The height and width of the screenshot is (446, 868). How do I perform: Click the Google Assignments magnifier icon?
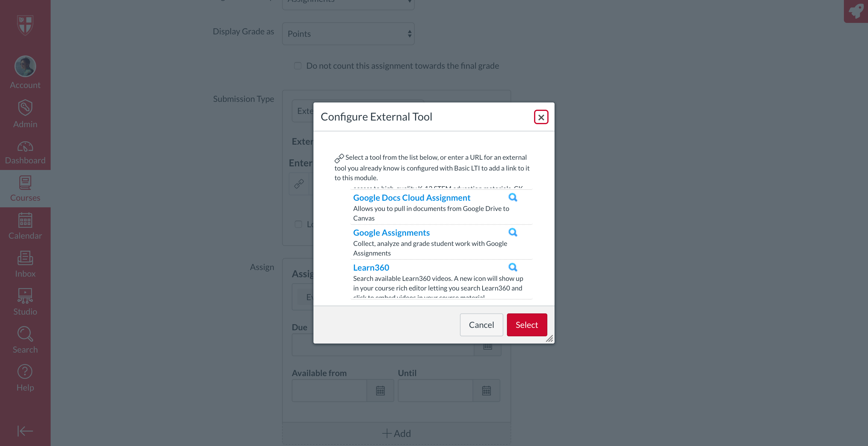[x=512, y=232]
